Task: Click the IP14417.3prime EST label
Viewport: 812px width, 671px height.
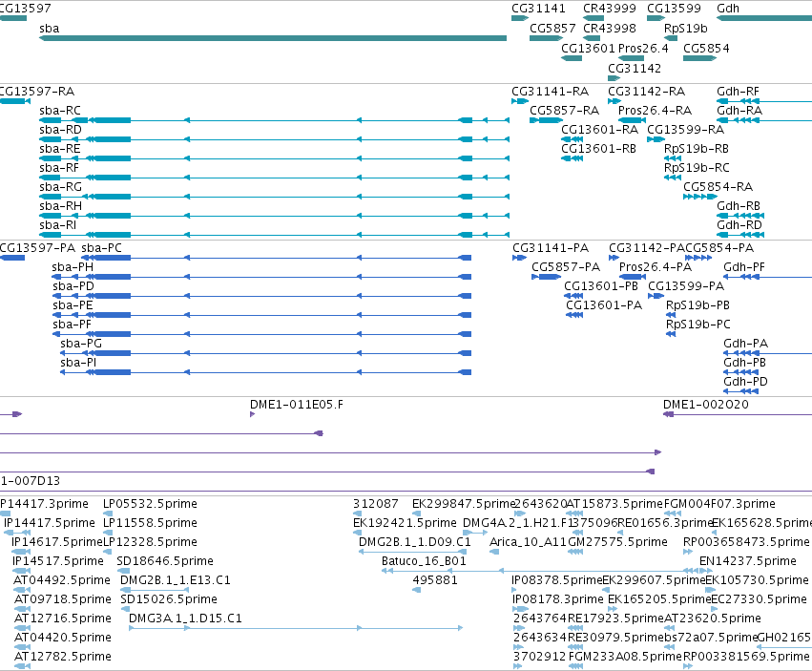Action: [44, 504]
